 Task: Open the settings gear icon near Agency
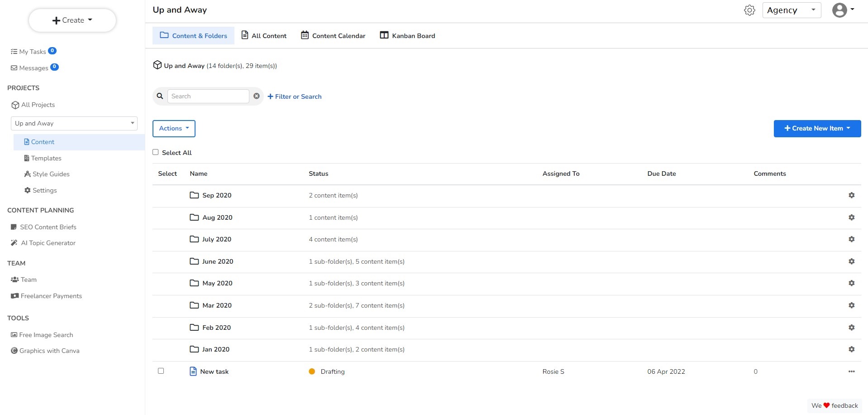pyautogui.click(x=749, y=10)
